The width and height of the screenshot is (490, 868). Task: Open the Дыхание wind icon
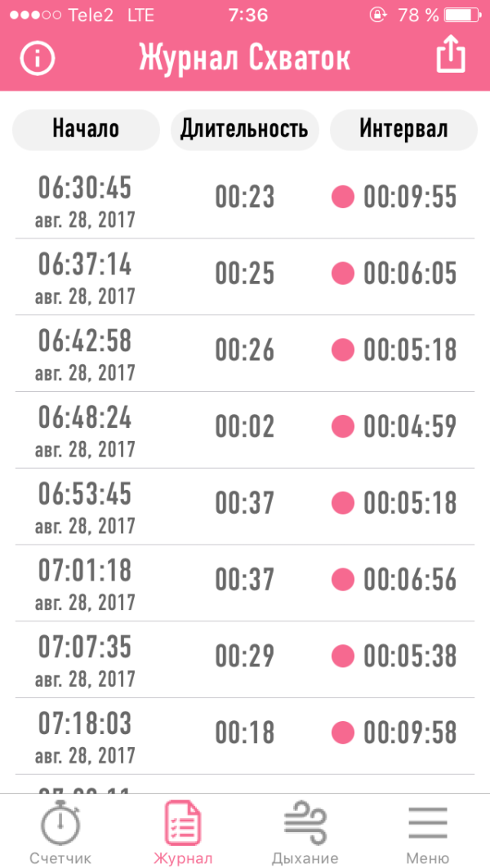[x=305, y=824]
